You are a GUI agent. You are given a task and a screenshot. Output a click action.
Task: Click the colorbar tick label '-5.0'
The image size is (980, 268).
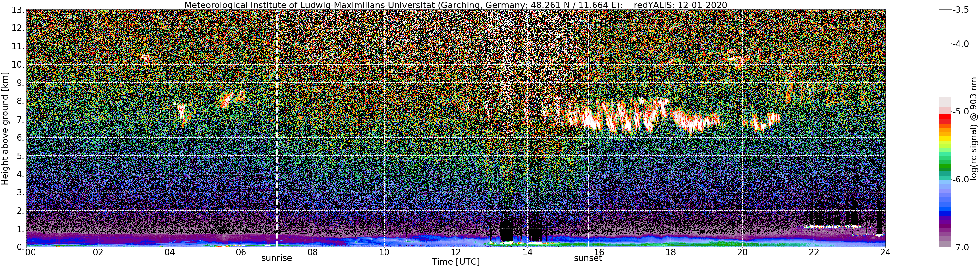pyautogui.click(x=960, y=112)
